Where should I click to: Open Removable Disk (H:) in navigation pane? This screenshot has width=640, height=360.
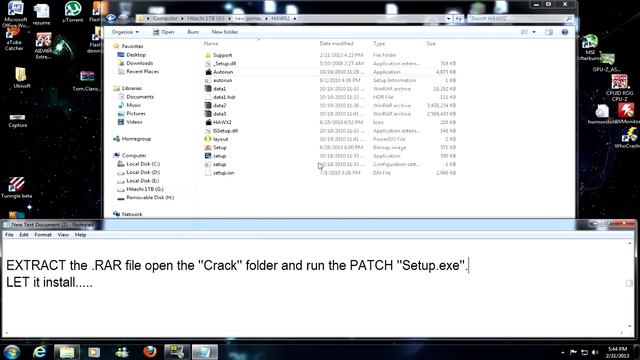tap(150, 198)
